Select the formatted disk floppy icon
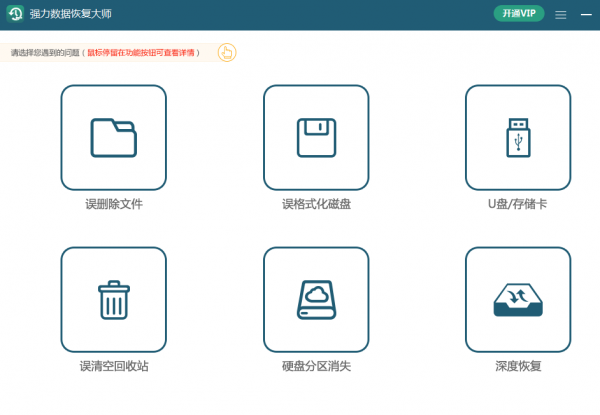Image resolution: width=600 pixels, height=415 pixels. pyautogui.click(x=316, y=137)
